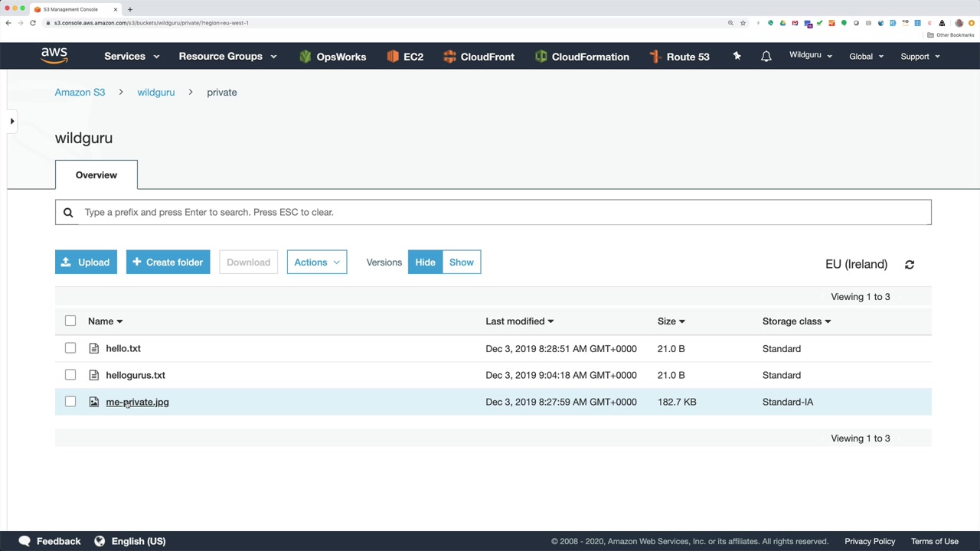
Task: Click the search magnifier icon in prefix bar
Action: pos(68,213)
